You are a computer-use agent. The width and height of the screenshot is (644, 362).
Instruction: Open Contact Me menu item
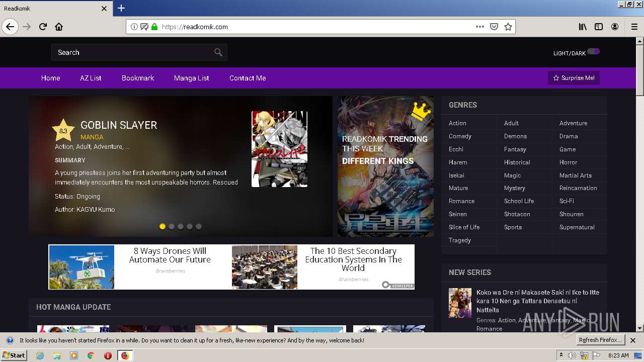(x=248, y=78)
